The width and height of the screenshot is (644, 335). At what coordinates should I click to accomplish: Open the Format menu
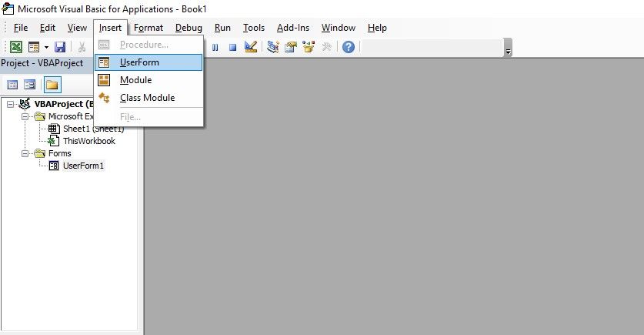[x=148, y=28]
